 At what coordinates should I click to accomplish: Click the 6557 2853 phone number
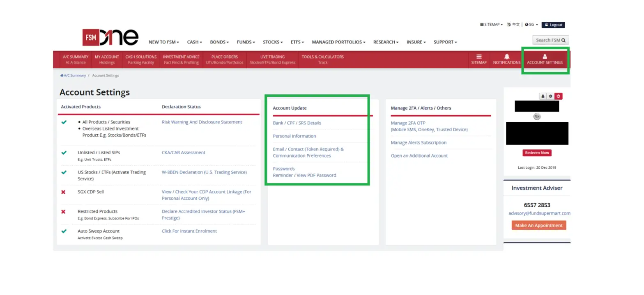(x=537, y=205)
